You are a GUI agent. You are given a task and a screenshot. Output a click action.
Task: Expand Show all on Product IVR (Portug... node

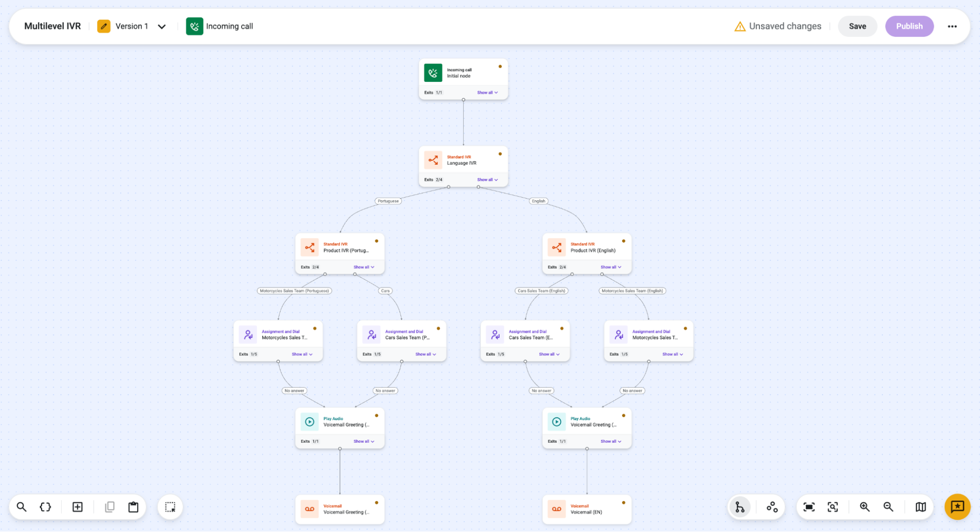(364, 267)
